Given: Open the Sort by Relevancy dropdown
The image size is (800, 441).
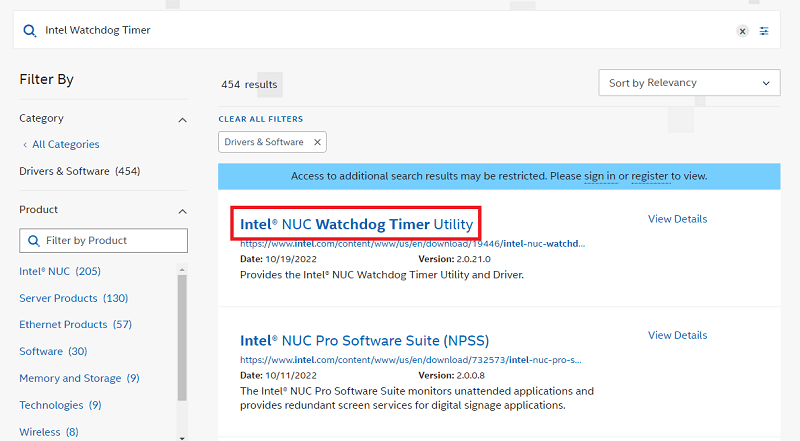Looking at the screenshot, I should pyautogui.click(x=689, y=83).
